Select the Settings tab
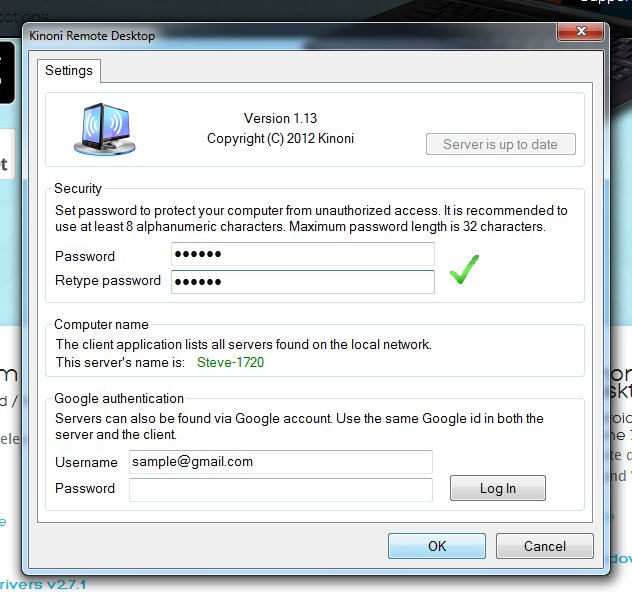Image resolution: width=632 pixels, height=592 pixels. [x=69, y=71]
